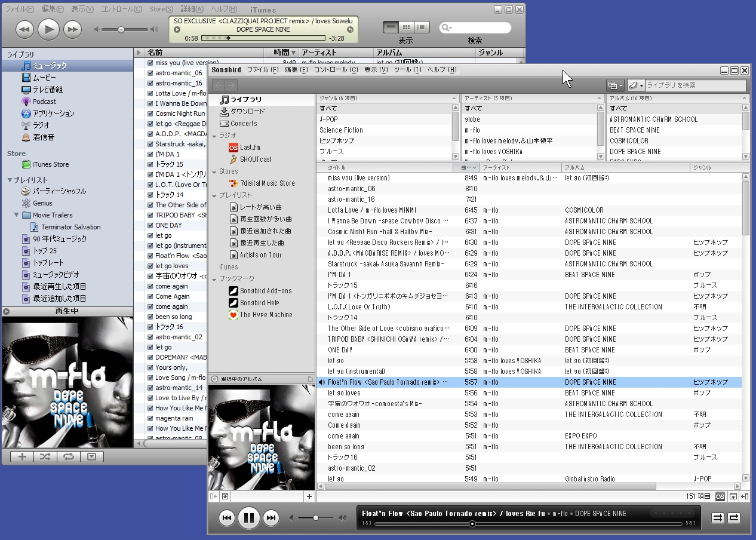Screen dimensions: 756x540
Task: Open the Songbird search engine dropdown
Action: [x=636, y=85]
